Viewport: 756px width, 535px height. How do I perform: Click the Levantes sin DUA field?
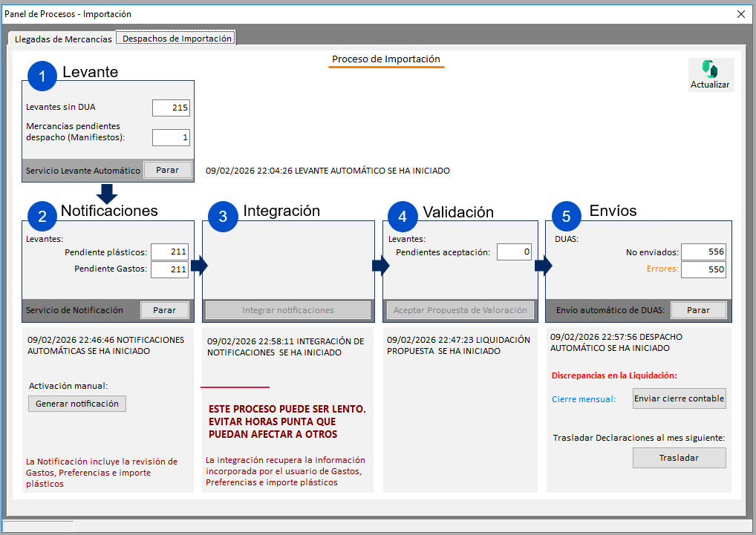[x=171, y=108]
